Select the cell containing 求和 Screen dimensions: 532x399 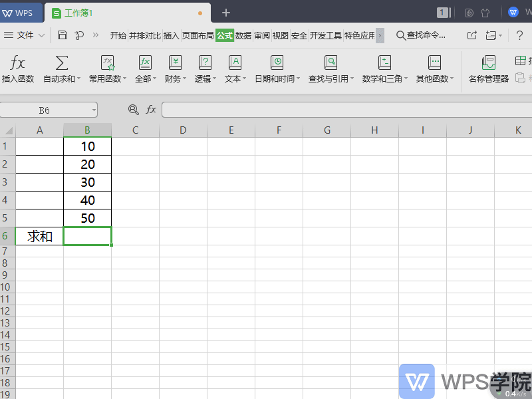39,235
